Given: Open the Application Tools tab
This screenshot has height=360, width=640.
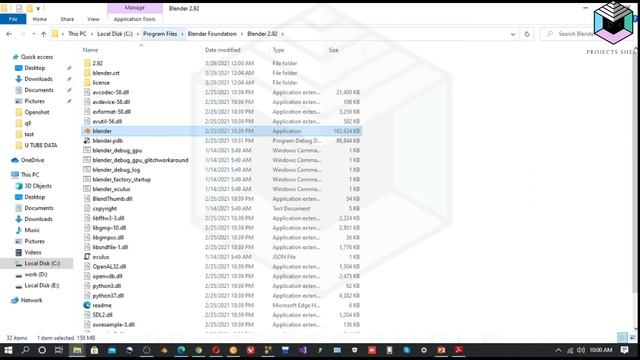Looking at the screenshot, I should (x=135, y=19).
